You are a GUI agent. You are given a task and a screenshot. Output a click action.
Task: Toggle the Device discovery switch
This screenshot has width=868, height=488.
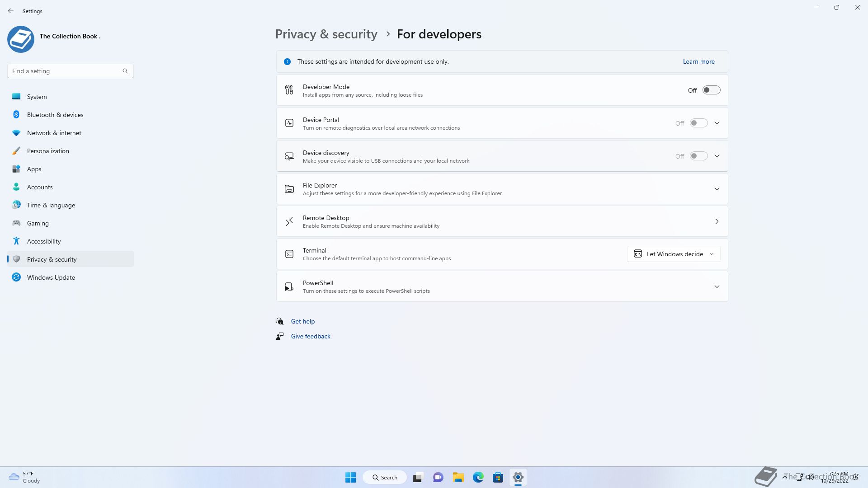point(698,156)
